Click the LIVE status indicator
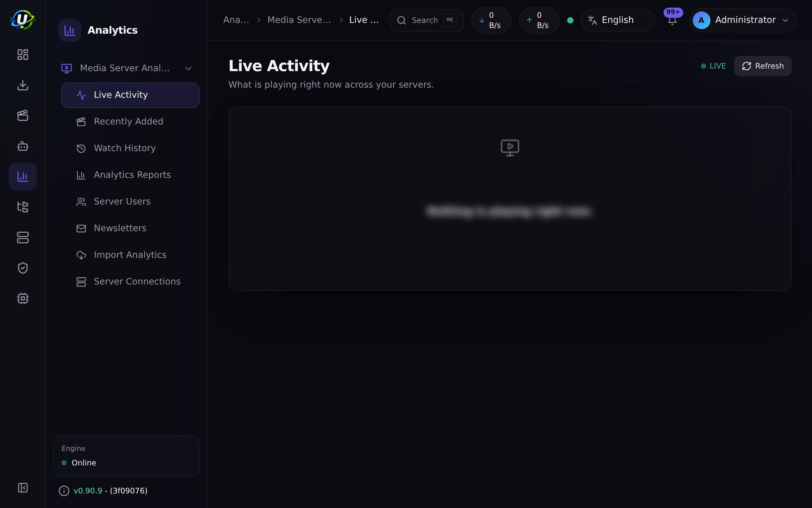This screenshot has width=812, height=508. (713, 66)
